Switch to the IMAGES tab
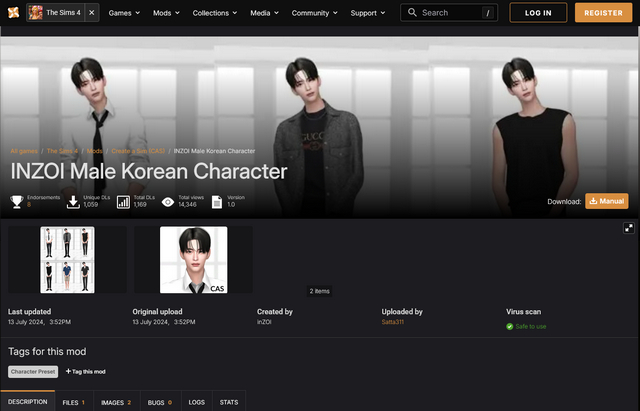This screenshot has height=411, width=640. [117, 402]
